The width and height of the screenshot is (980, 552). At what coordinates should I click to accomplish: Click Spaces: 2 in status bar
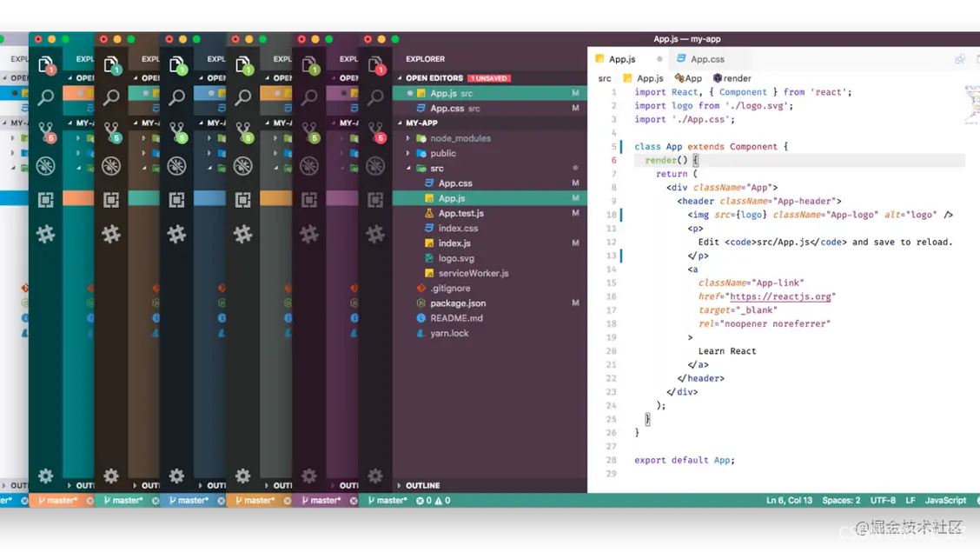pos(841,500)
